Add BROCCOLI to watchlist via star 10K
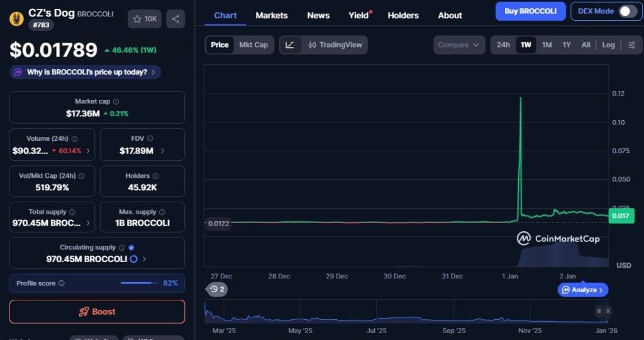The image size is (644, 340). point(145,19)
